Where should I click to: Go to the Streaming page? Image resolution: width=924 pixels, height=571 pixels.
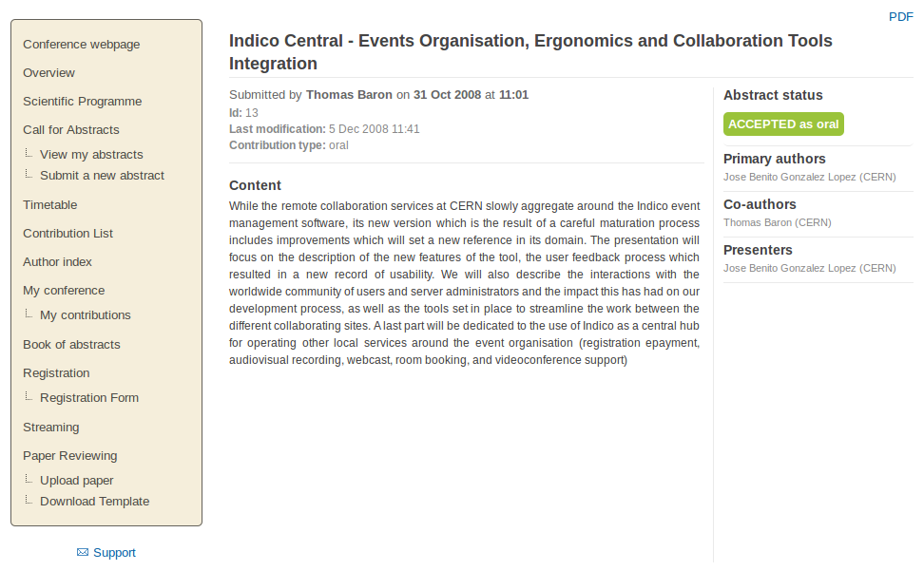50,428
